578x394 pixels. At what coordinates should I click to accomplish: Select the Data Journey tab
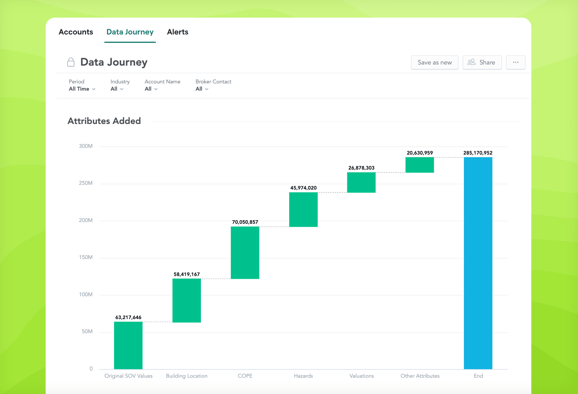[130, 32]
